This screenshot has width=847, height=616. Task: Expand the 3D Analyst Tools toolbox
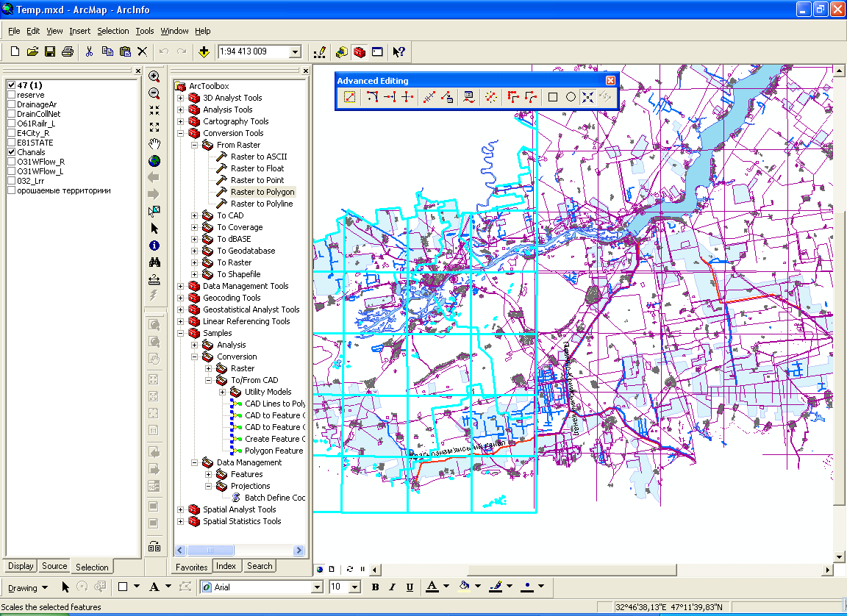[181, 98]
